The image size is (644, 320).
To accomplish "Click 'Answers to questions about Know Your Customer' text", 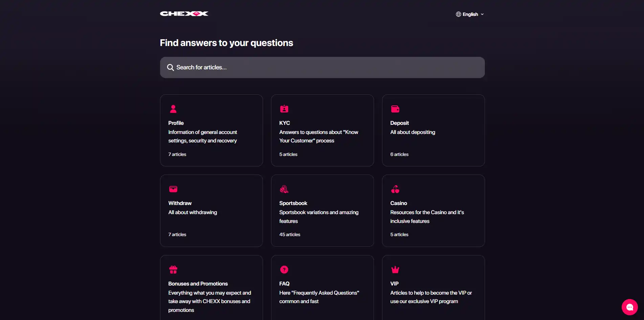I will click(319, 136).
